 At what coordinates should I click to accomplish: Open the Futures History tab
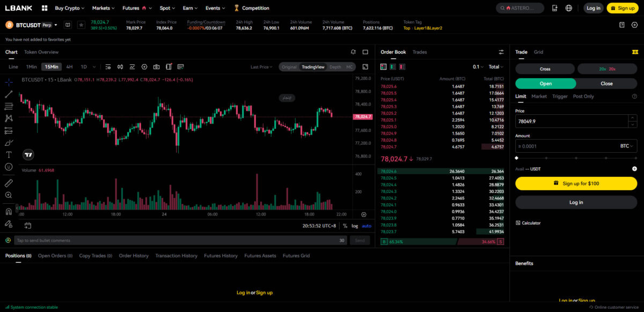pos(221,256)
